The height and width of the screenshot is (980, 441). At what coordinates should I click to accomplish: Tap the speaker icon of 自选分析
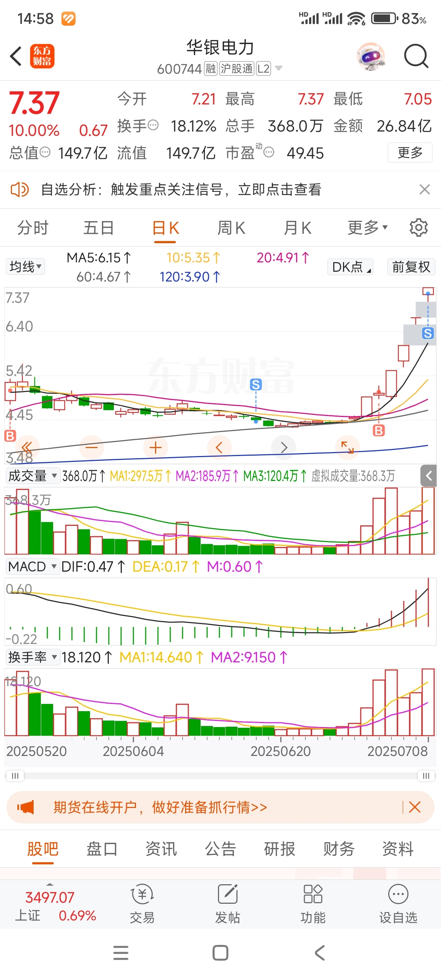[20, 189]
